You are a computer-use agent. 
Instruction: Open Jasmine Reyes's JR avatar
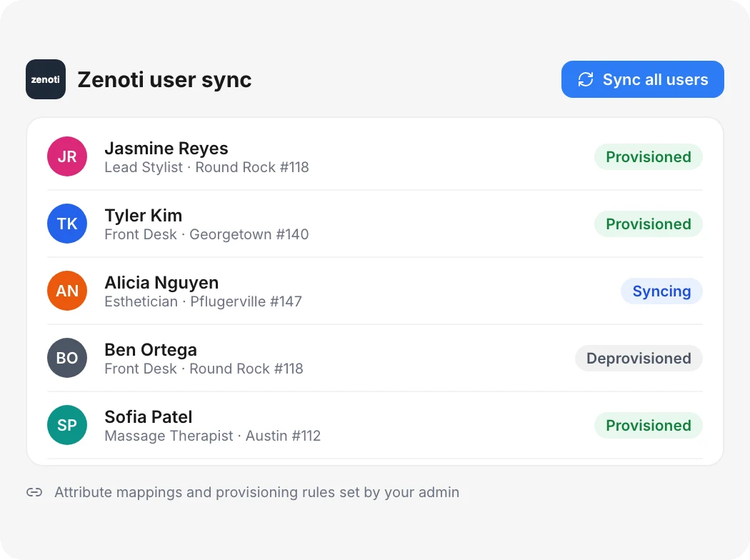pos(67,156)
